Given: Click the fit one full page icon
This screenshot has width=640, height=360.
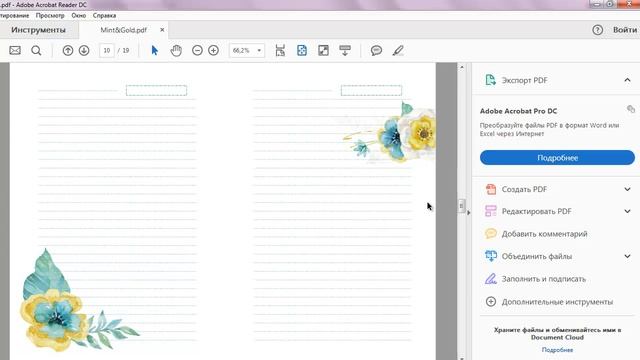Looking at the screenshot, I should click(302, 50).
